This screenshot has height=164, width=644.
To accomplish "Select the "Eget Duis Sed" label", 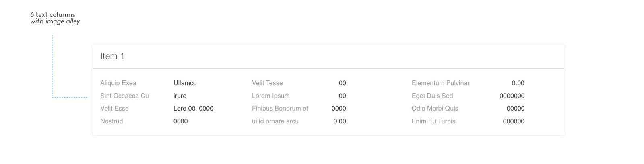I will pyautogui.click(x=432, y=96).
